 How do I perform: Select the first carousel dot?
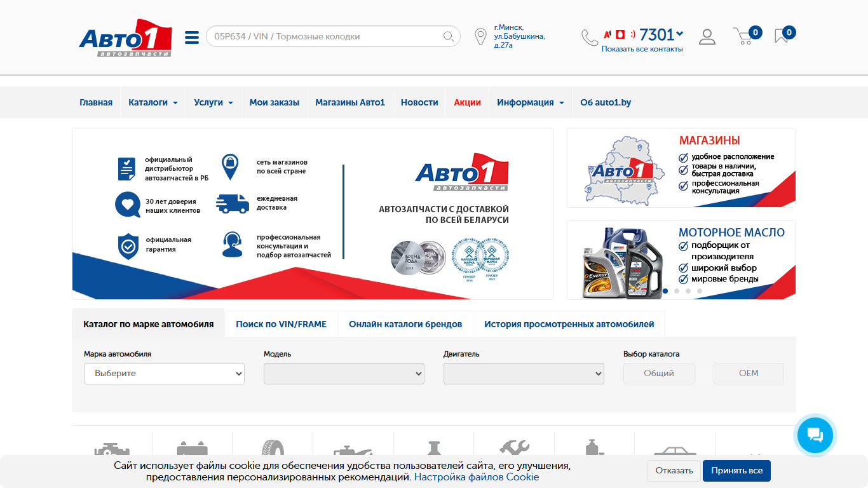(x=665, y=291)
